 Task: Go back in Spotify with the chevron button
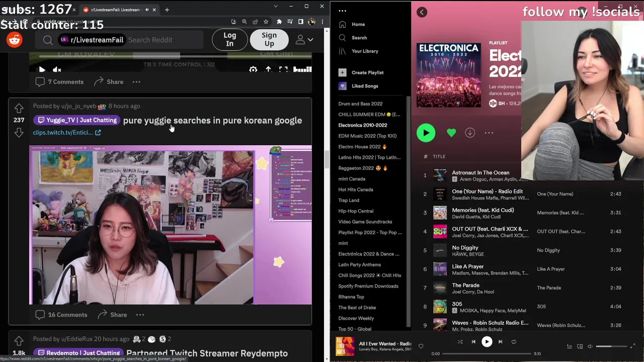pyautogui.click(x=422, y=12)
